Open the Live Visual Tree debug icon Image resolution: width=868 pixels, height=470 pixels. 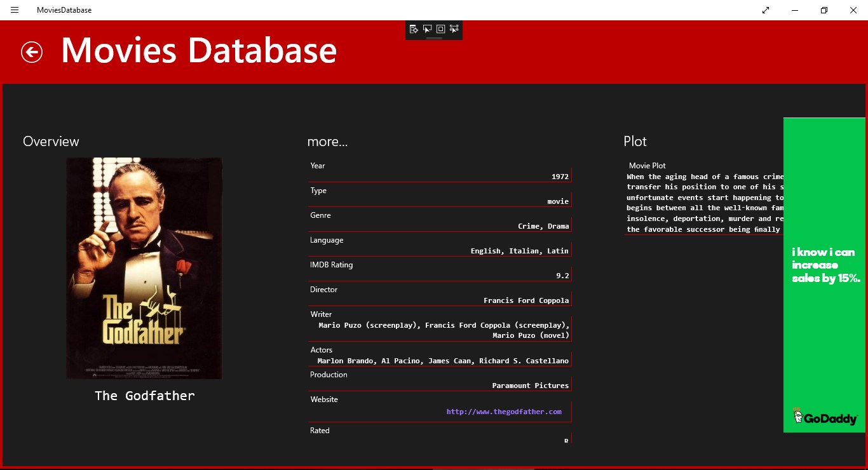click(414, 29)
